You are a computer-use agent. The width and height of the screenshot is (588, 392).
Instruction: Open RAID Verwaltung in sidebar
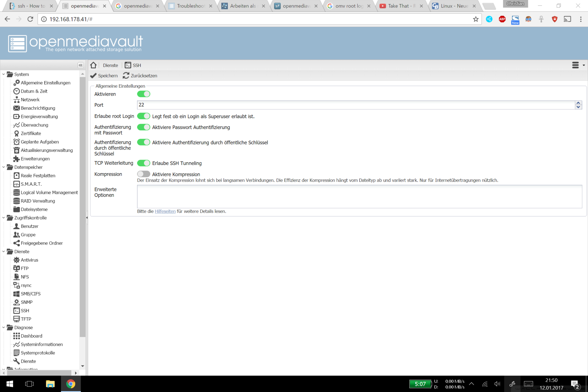(38, 201)
